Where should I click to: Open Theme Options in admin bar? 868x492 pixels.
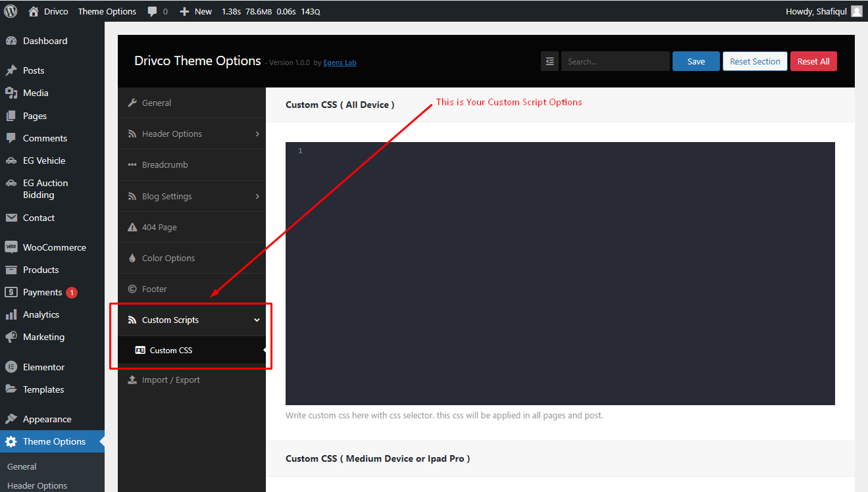tap(107, 11)
